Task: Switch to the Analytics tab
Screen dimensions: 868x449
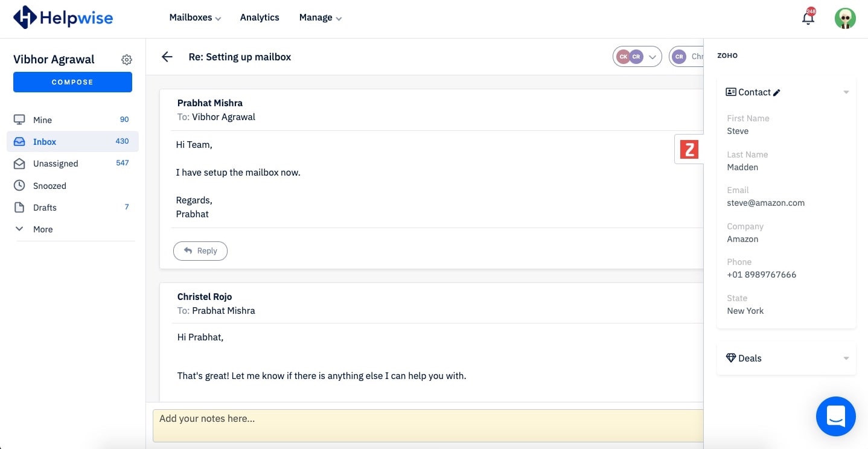Action: pyautogui.click(x=259, y=18)
